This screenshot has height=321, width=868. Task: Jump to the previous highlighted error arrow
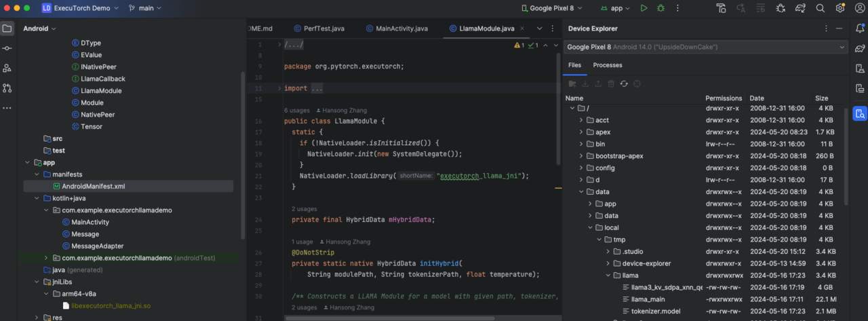point(545,45)
